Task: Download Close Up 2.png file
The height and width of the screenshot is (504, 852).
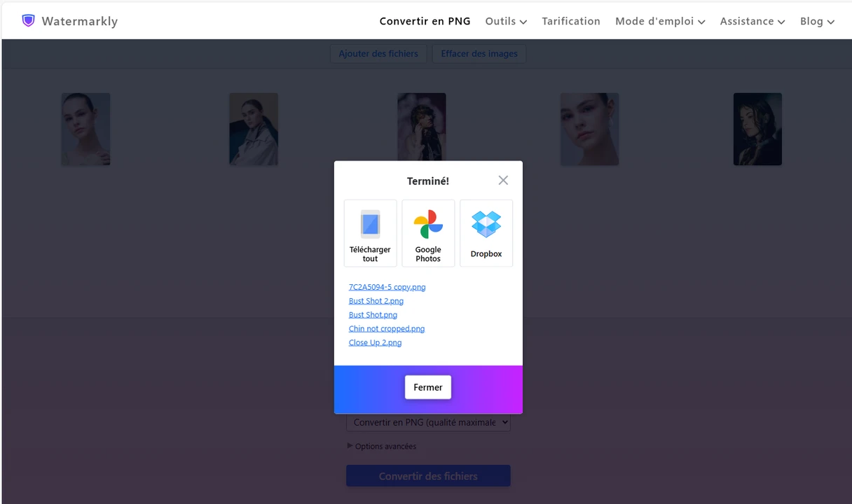Action: 375,343
